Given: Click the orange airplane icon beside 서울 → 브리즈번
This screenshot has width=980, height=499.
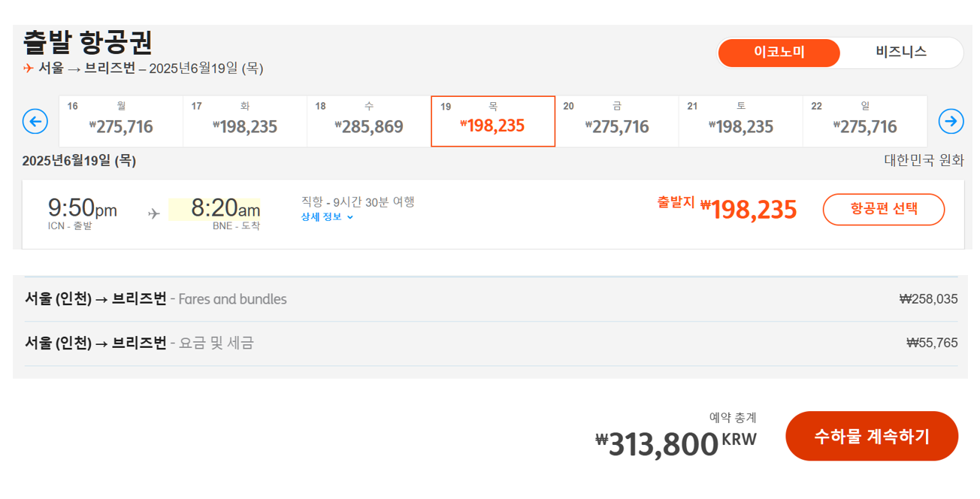Looking at the screenshot, I should point(29,68).
